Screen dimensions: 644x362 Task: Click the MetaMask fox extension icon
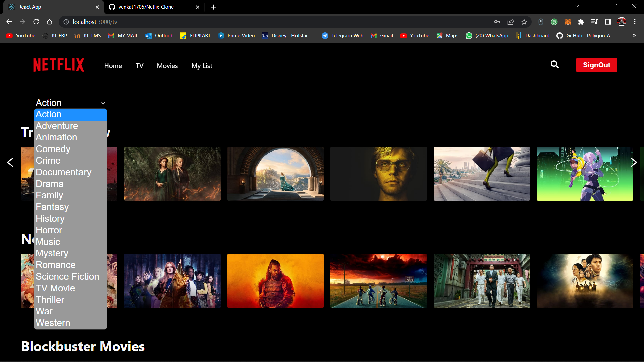[x=568, y=22]
